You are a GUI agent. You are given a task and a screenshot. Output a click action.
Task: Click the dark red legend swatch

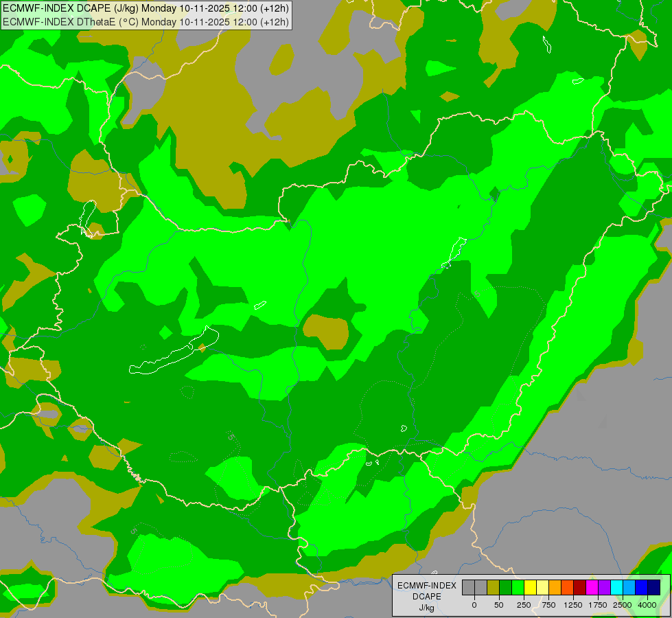580,587
